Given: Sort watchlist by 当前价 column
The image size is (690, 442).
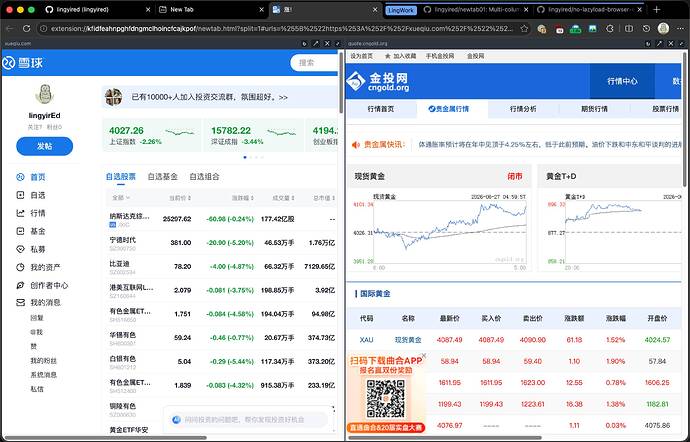Looking at the screenshot, I should (180, 198).
